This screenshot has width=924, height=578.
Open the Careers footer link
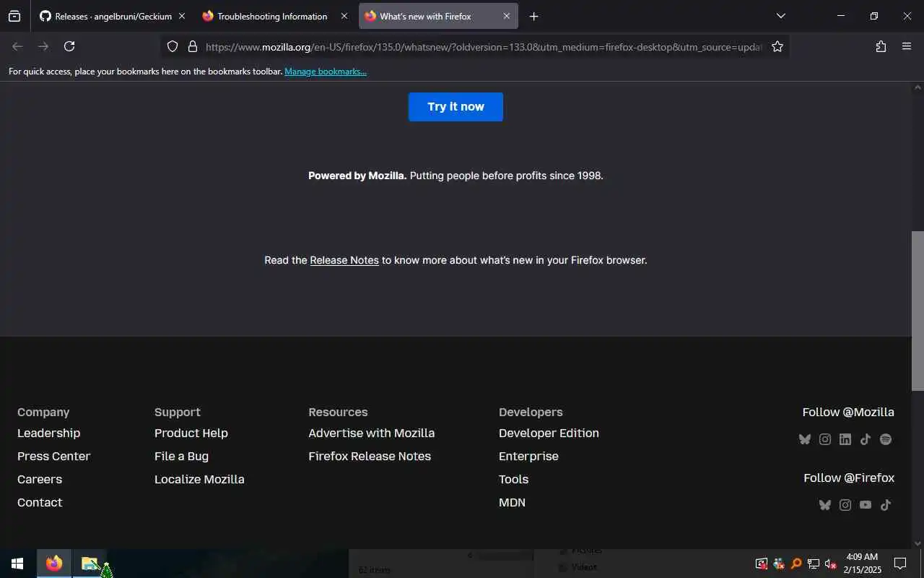[40, 479]
